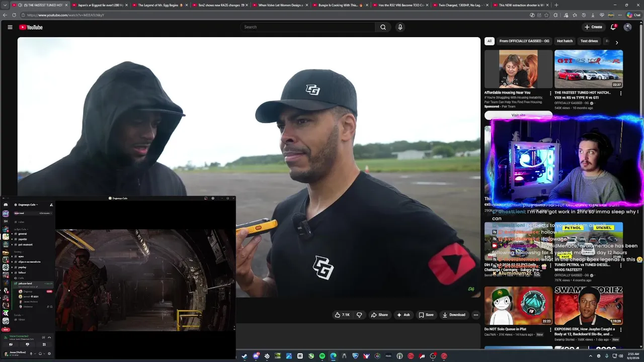The image size is (644, 362).
Task: Click the YouTube search magnifier button
Action: click(383, 27)
